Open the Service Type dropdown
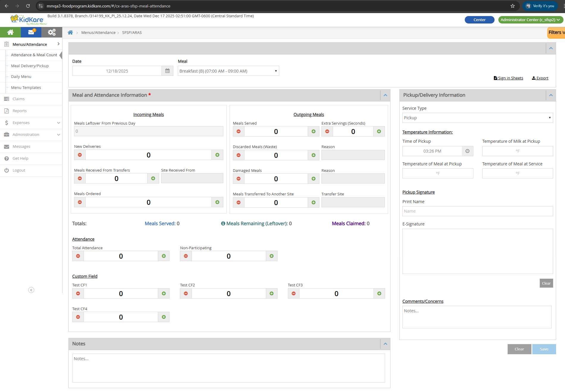 (477, 118)
